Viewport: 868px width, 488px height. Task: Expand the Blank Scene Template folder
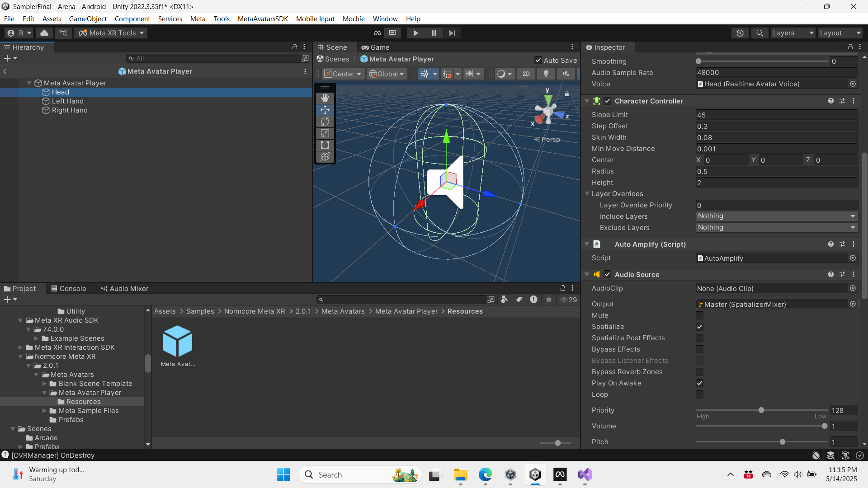coord(44,384)
